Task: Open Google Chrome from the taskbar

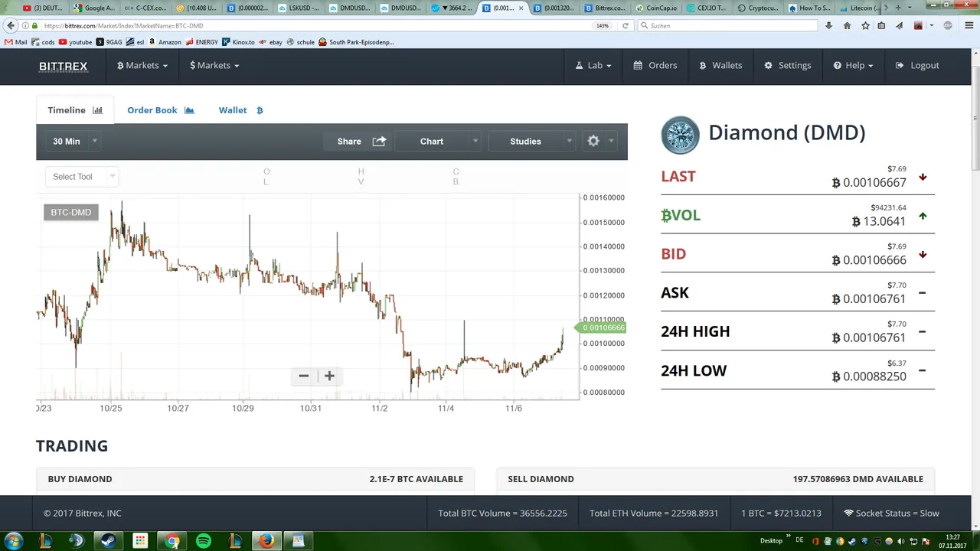Action: tap(172, 541)
